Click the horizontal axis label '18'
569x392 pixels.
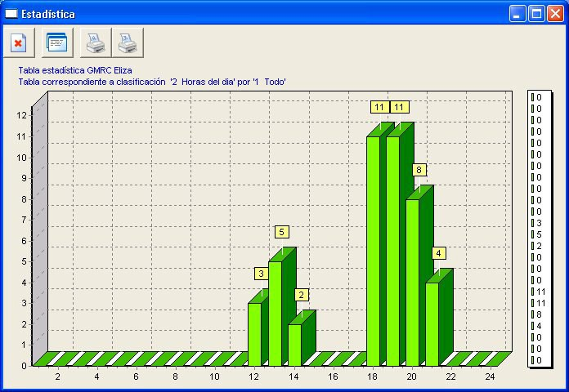(372, 376)
